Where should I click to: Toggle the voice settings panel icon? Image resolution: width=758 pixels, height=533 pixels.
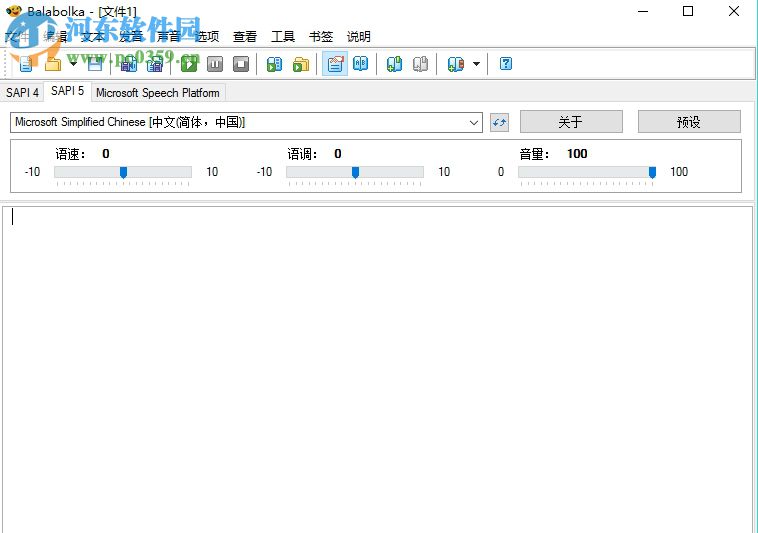335,64
